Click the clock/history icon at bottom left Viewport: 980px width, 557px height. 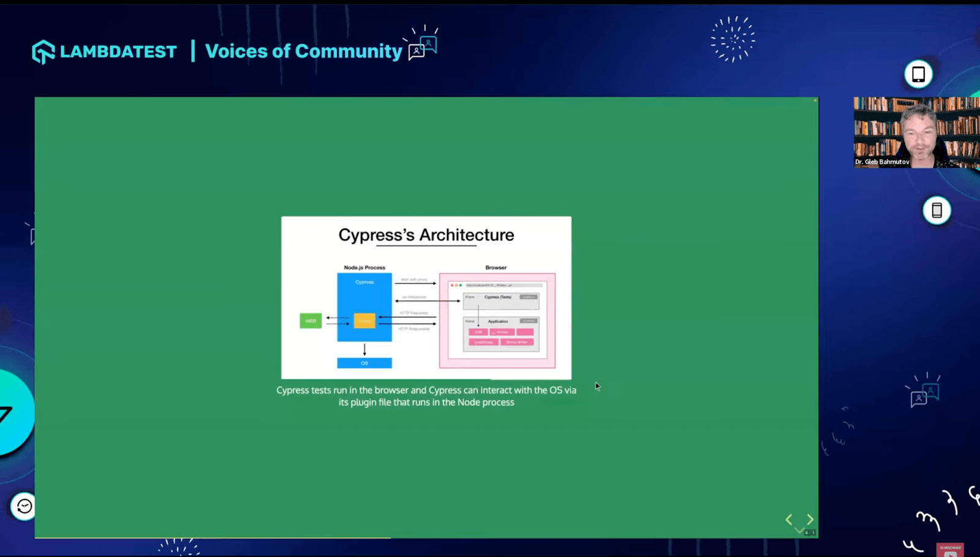click(x=23, y=507)
